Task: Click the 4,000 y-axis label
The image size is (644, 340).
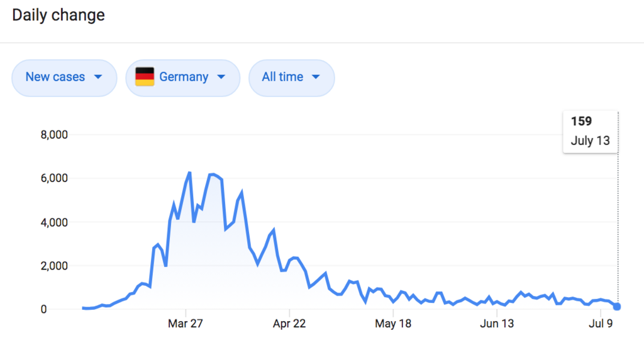Action: (x=54, y=222)
